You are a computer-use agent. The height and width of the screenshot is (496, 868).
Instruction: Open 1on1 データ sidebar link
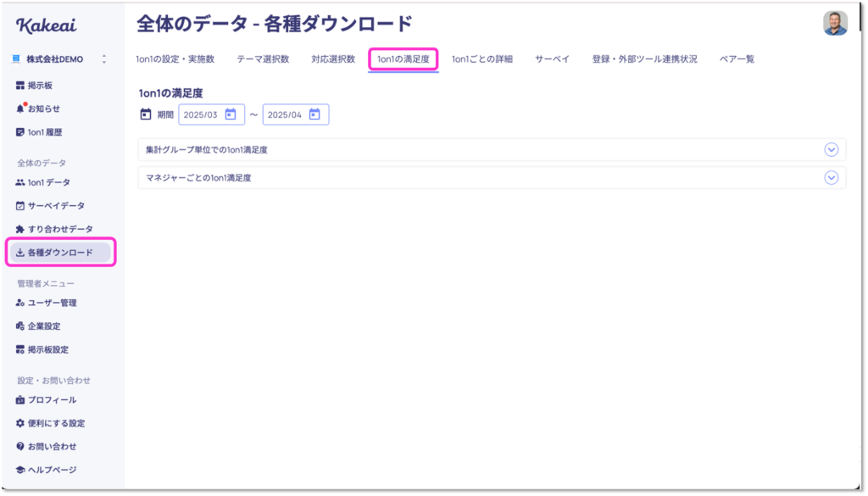pos(48,182)
